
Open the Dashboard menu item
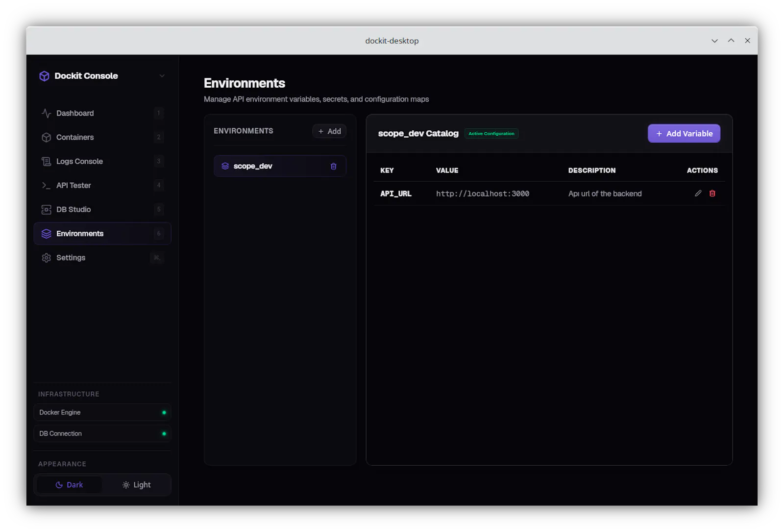(x=102, y=113)
